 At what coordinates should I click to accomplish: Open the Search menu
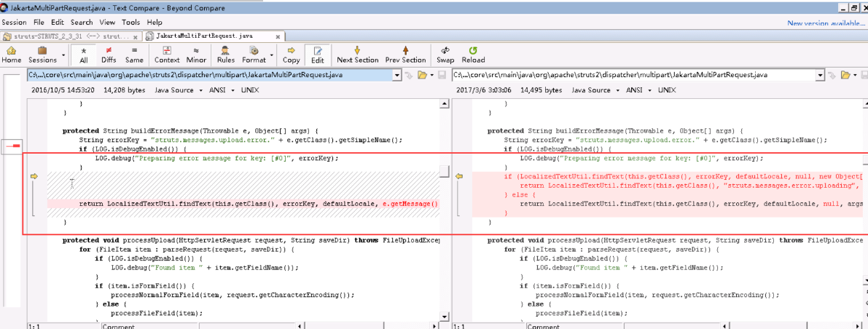pos(82,22)
